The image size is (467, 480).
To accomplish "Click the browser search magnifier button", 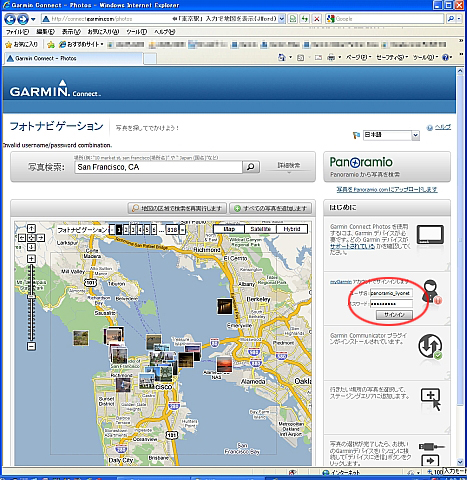I will [450, 19].
